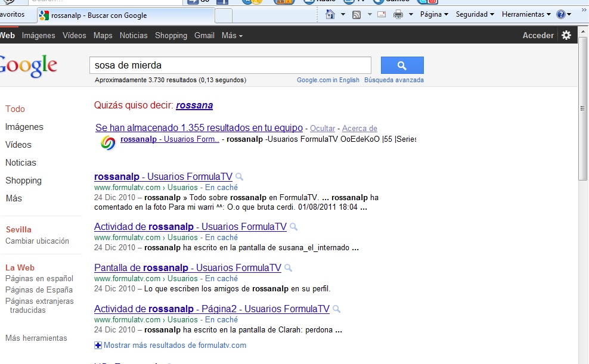Click the Read Mail envelope icon

[x=381, y=14]
